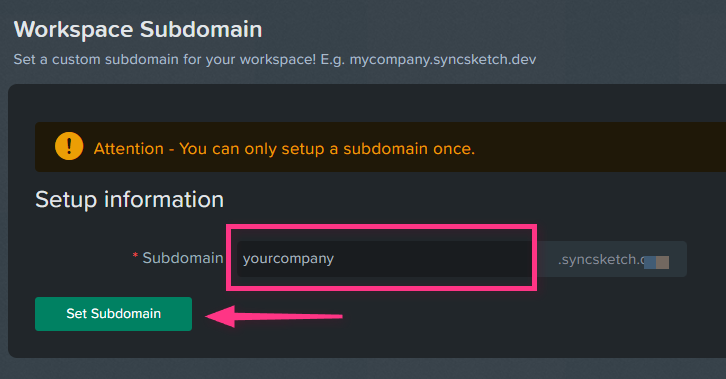Click the word "information" in section heading

(164, 199)
